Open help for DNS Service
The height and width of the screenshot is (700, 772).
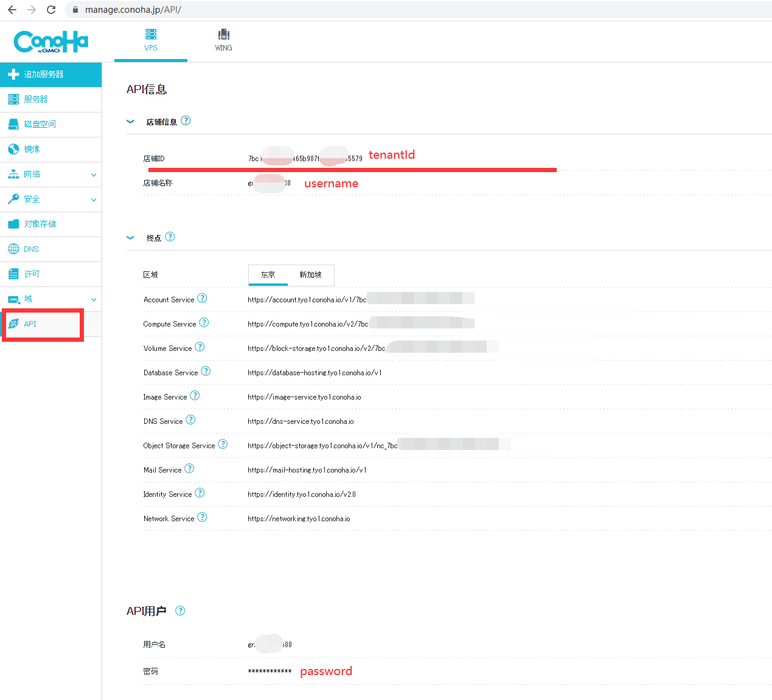190,420
